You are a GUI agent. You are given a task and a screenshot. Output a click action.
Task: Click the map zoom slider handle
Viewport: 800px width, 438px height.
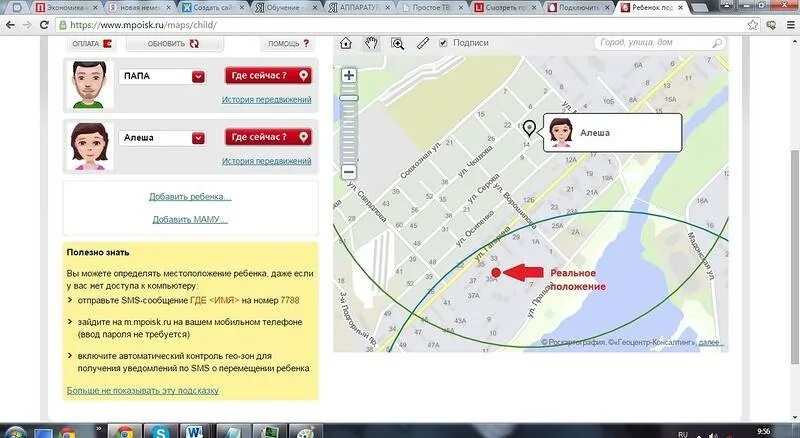point(349,98)
